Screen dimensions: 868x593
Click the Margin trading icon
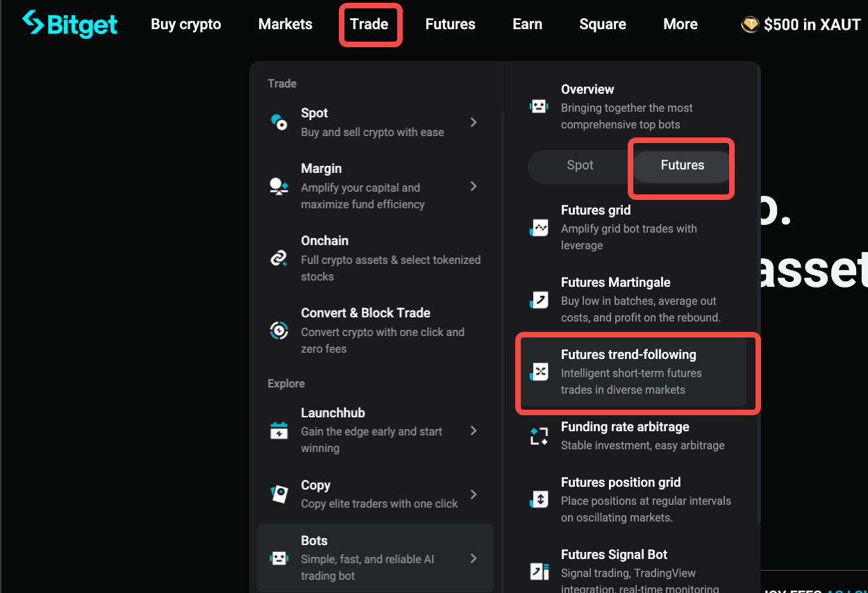(278, 186)
